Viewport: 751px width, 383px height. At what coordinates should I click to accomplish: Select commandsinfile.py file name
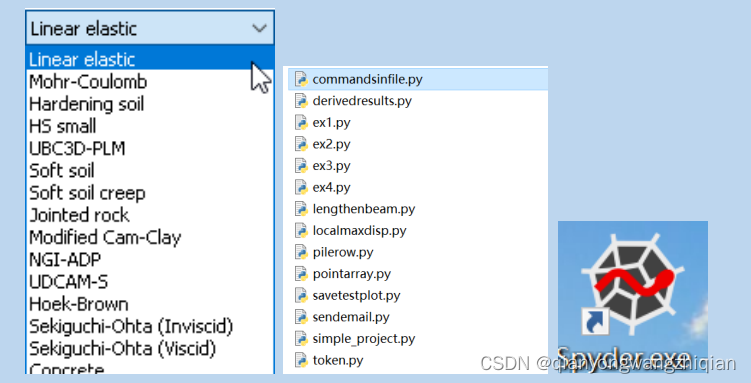coord(367,79)
